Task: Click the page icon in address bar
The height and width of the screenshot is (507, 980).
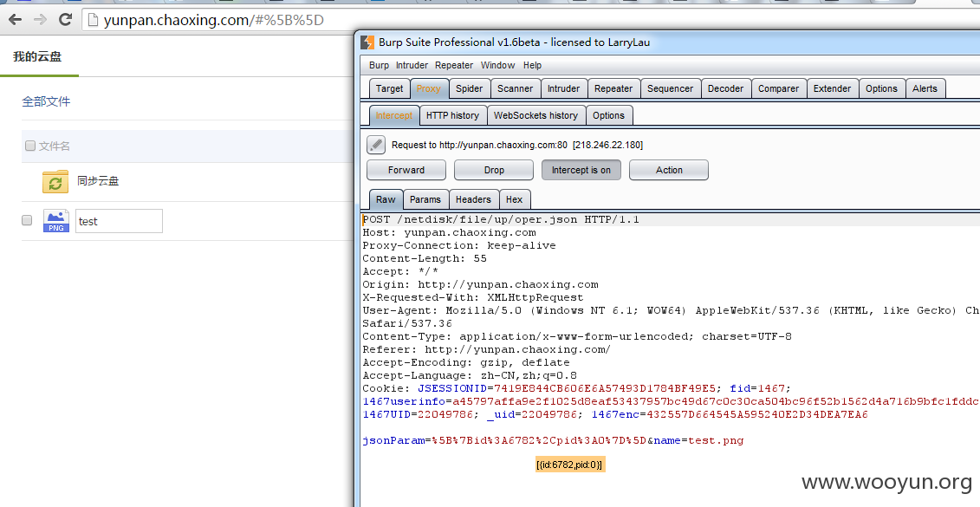Action: coord(93,20)
